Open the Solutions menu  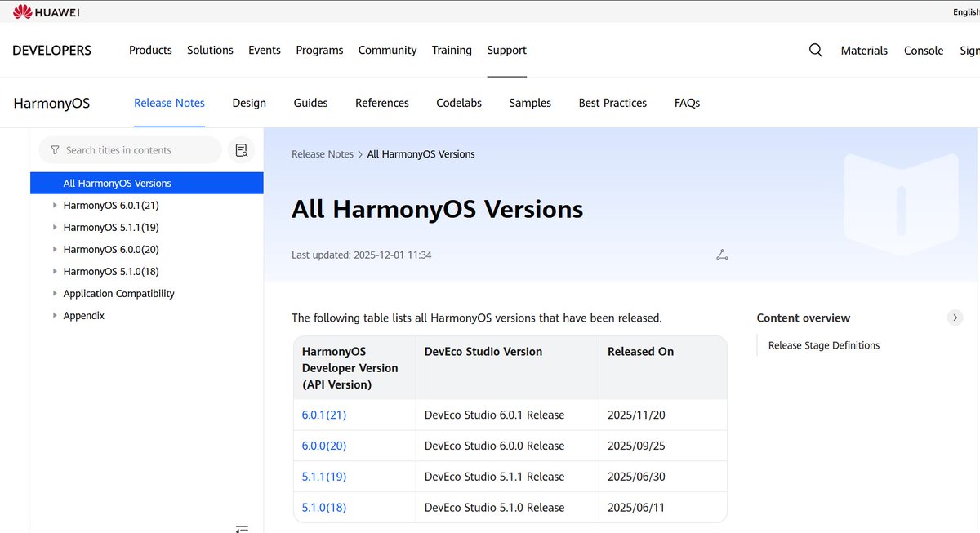[x=210, y=50]
